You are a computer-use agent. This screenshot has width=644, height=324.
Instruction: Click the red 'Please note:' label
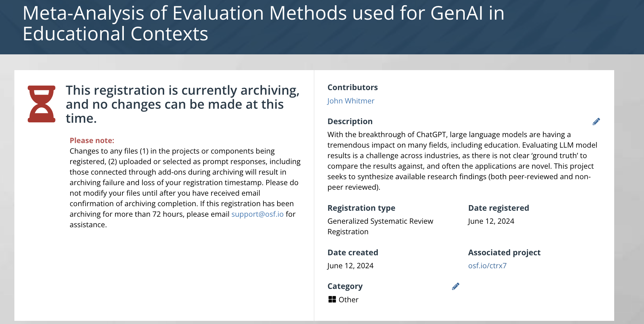(x=92, y=141)
